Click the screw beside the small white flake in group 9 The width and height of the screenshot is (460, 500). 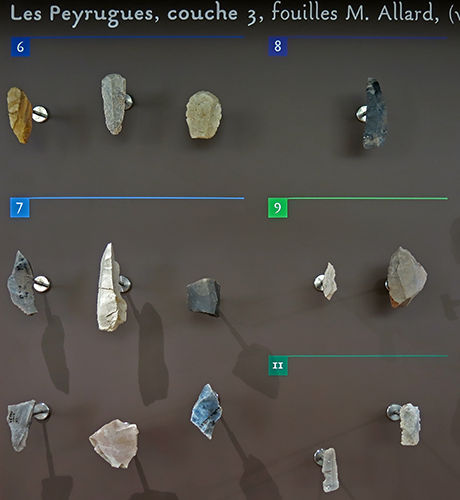coord(318,283)
